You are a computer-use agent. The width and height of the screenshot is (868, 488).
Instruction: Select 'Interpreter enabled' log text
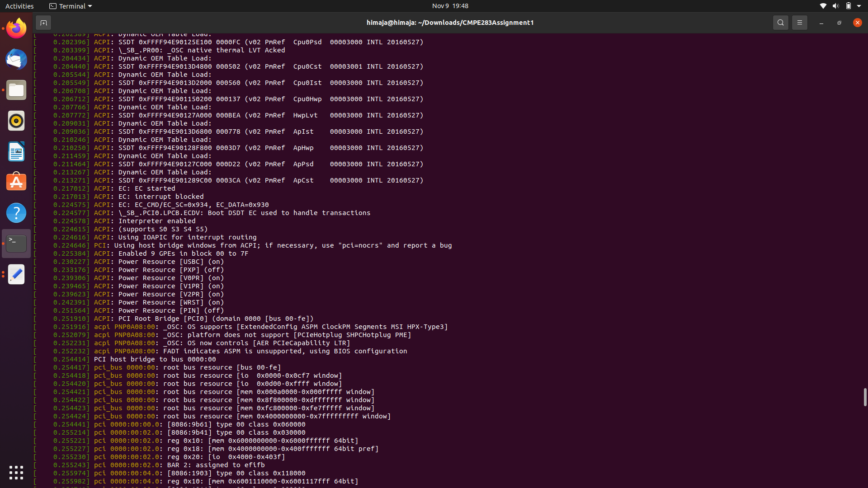click(x=157, y=221)
